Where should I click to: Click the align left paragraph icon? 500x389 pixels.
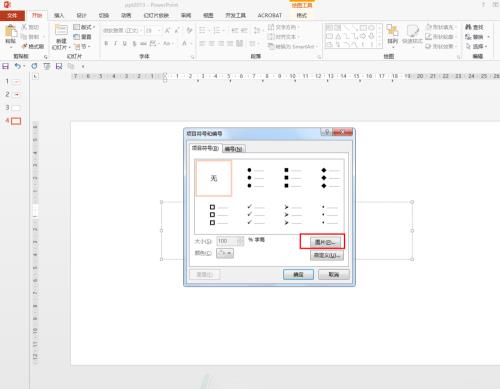pyautogui.click(x=202, y=43)
